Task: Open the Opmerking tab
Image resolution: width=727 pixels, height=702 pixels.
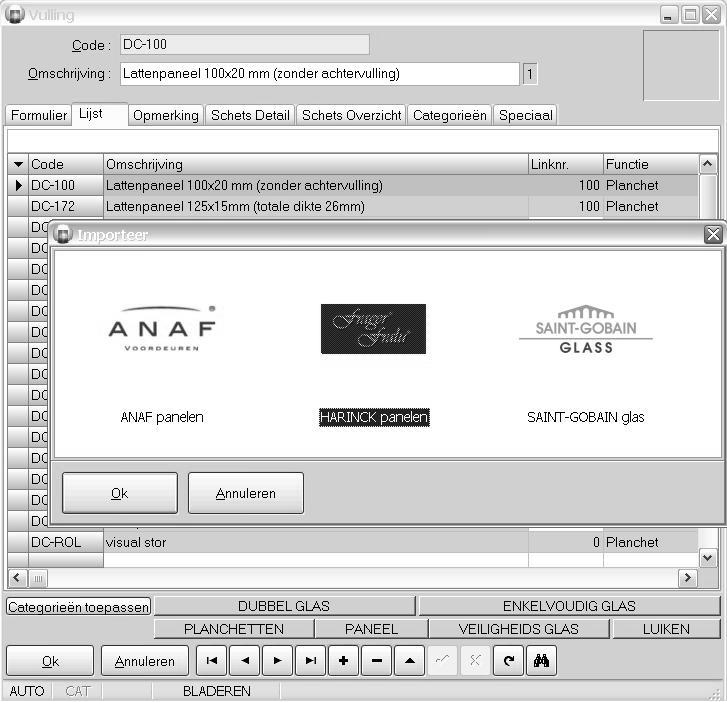Action: (x=166, y=115)
